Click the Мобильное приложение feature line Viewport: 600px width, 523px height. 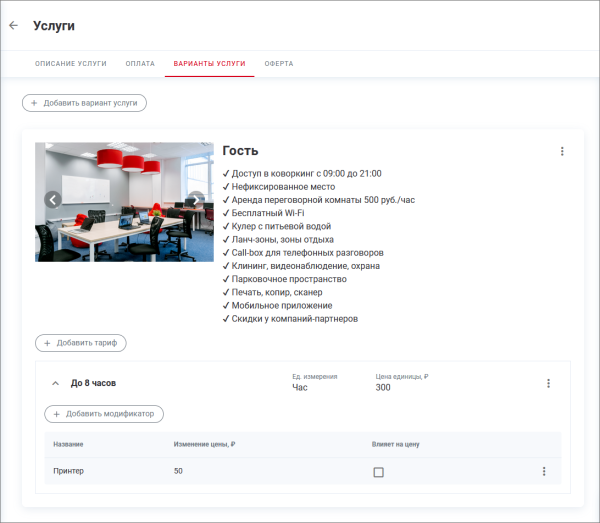click(277, 306)
